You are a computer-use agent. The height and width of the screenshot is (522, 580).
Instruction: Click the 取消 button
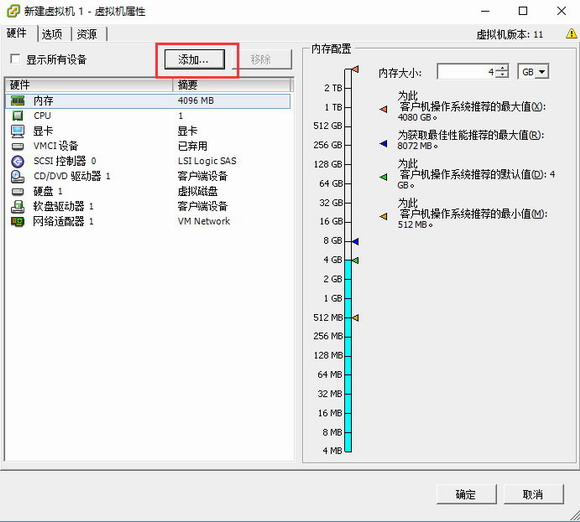(533, 494)
